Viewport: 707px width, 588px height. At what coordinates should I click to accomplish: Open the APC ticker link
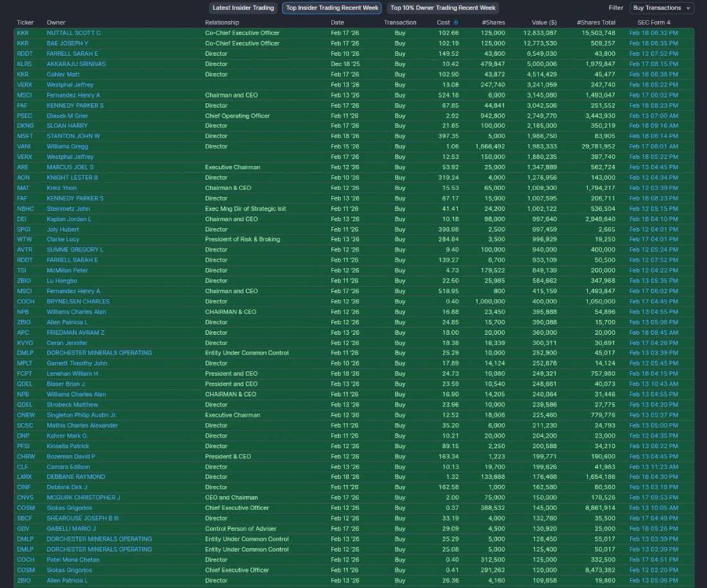[22, 333]
